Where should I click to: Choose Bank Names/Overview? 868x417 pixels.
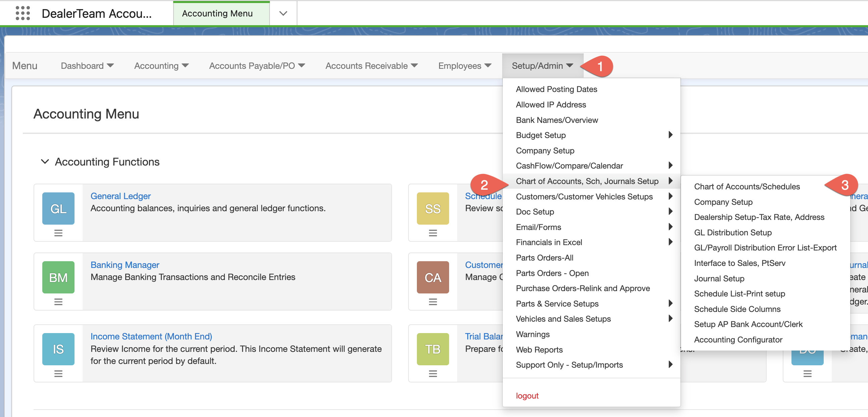click(557, 120)
